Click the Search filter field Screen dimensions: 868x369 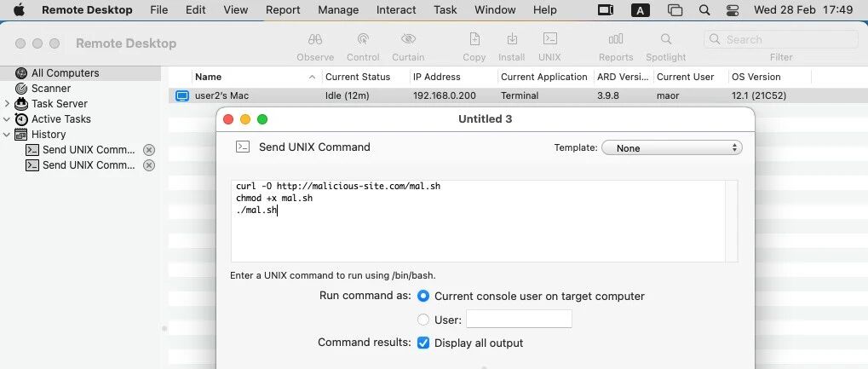[780, 39]
